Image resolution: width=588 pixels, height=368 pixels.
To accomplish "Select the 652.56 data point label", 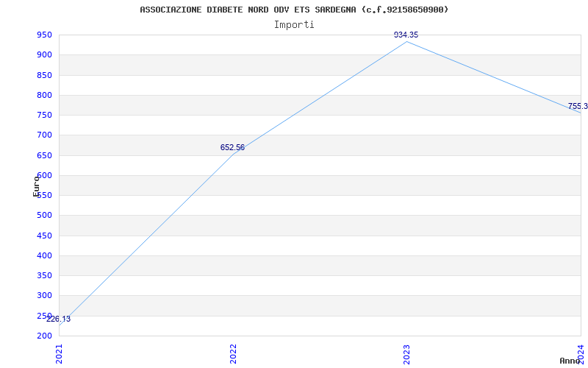I will [232, 148].
